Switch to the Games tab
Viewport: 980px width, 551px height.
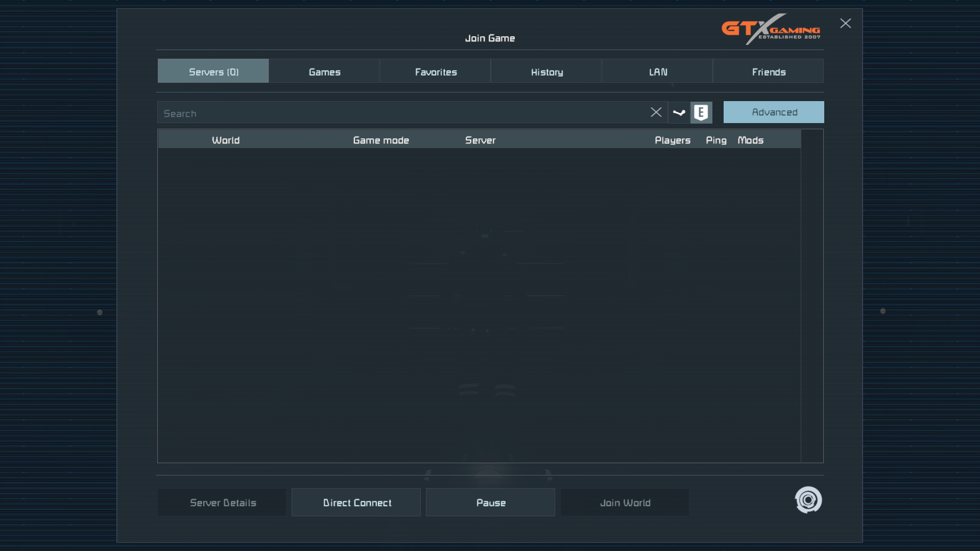324,71
